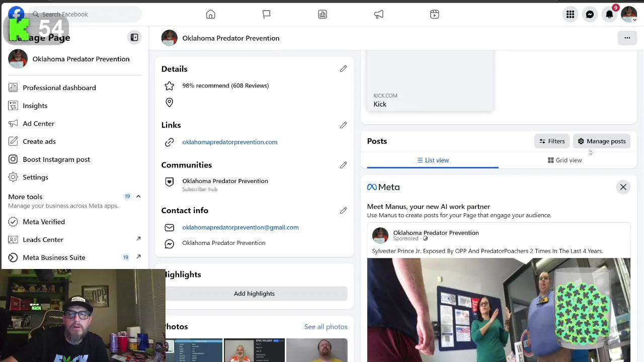This screenshot has width=644, height=362.
Task: Open the sponsored post author name
Action: pos(436,233)
